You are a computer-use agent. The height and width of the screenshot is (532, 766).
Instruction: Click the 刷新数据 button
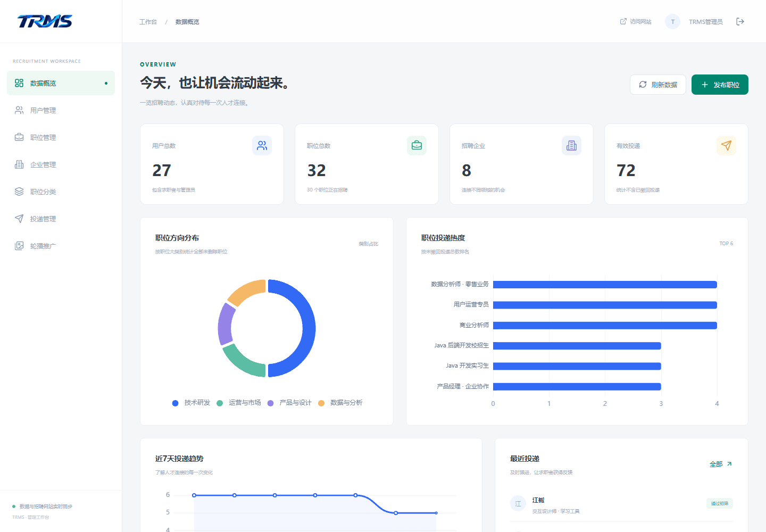pos(658,85)
